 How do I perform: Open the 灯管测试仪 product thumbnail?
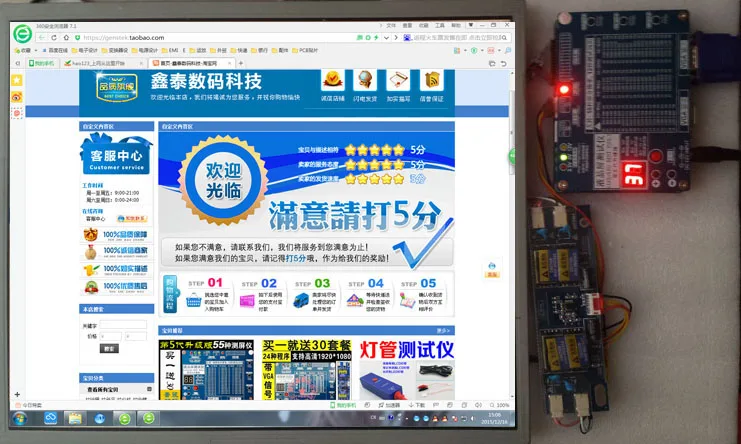click(406, 370)
